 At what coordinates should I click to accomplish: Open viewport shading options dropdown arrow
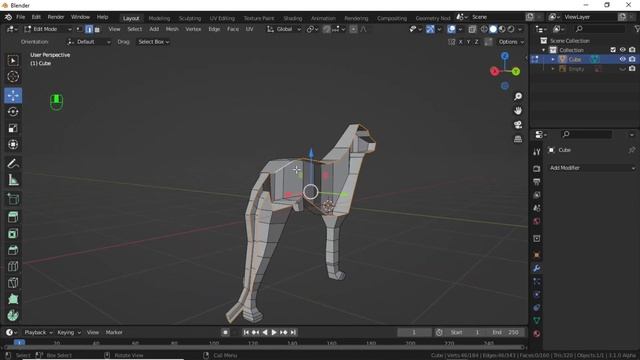point(520,29)
